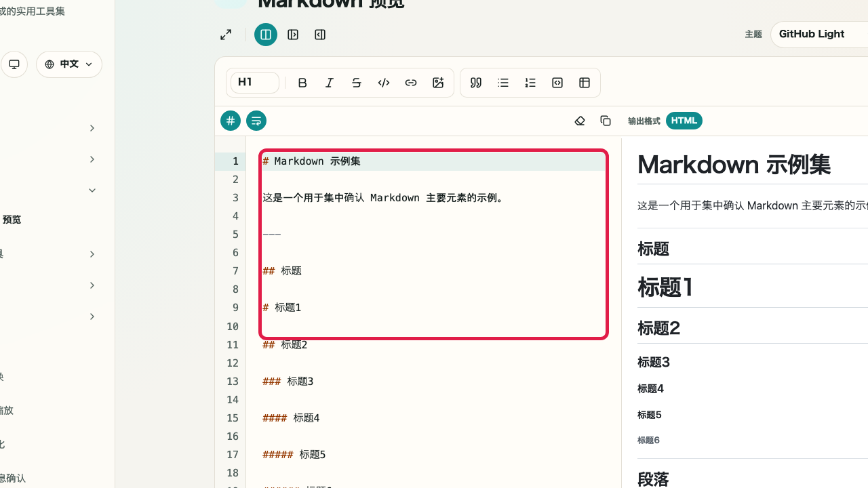The image size is (868, 488).
Task: Switch to preview-only layout
Action: pyautogui.click(x=320, y=35)
